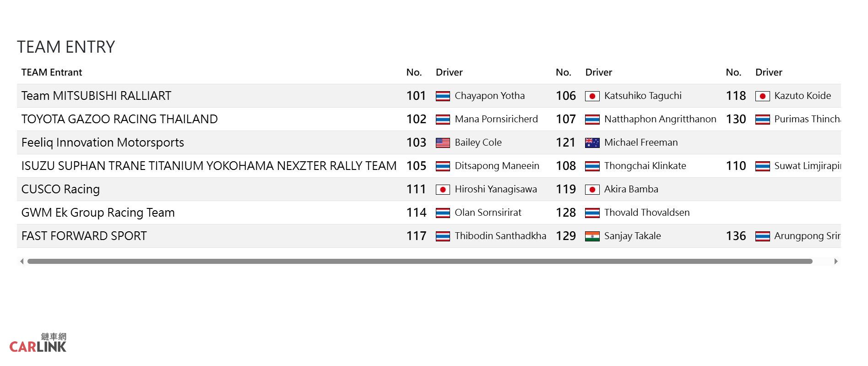Click the CUSCO Racing team name
Screen dimensions: 868x366
[x=60, y=189]
